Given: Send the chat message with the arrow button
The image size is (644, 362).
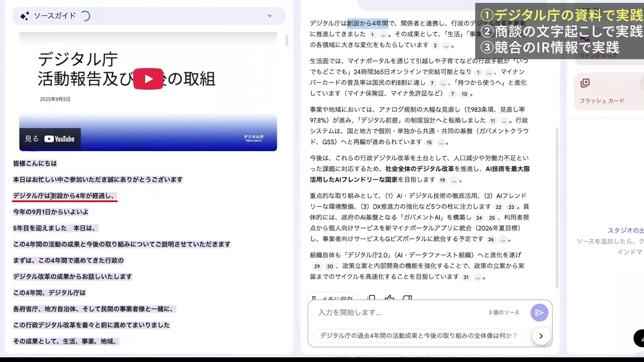Looking at the screenshot, I should click(539, 313).
